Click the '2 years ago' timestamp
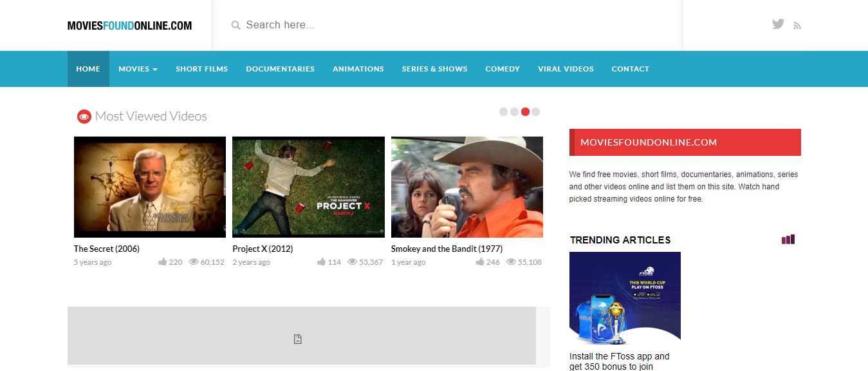The image size is (868, 371). pos(252,262)
